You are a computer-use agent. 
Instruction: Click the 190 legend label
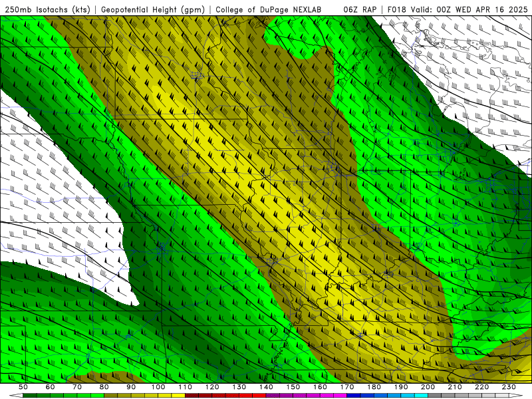[x=401, y=387]
